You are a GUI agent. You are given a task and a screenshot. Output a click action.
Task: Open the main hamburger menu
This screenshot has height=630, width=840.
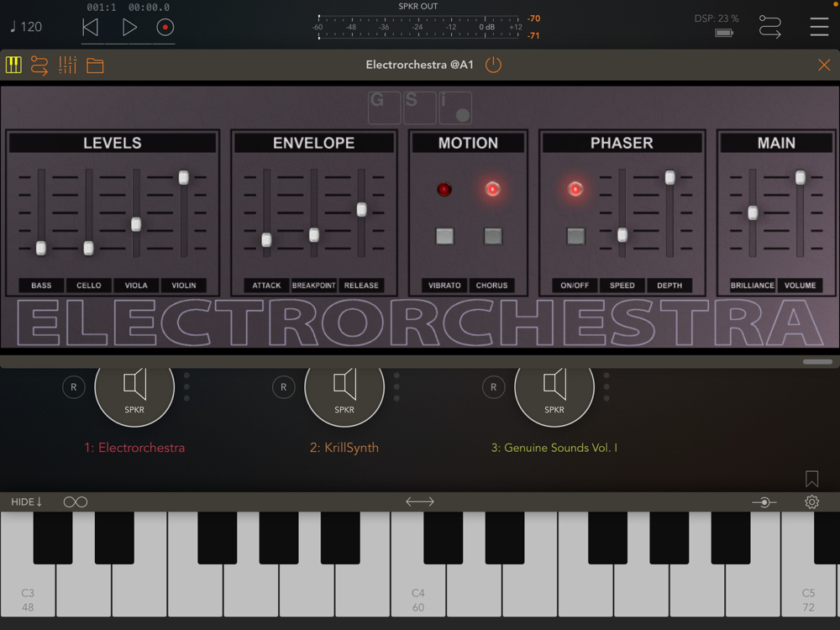[x=819, y=27]
